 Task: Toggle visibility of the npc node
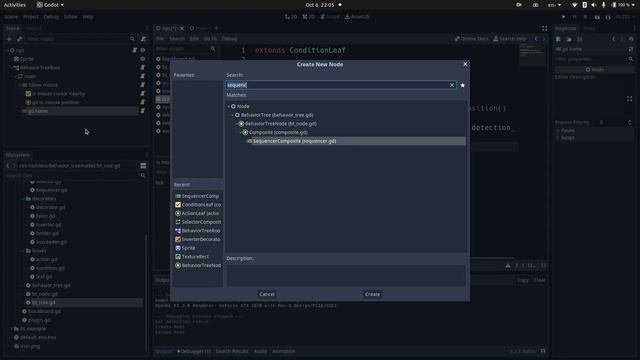(x=143, y=50)
